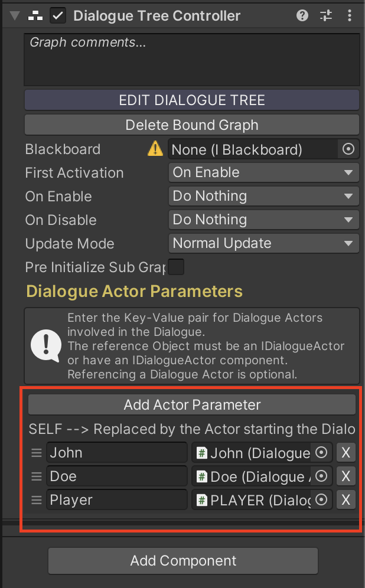Collapse the Dialogue Tree Controller component
This screenshot has width=365, height=588.
(14, 16)
